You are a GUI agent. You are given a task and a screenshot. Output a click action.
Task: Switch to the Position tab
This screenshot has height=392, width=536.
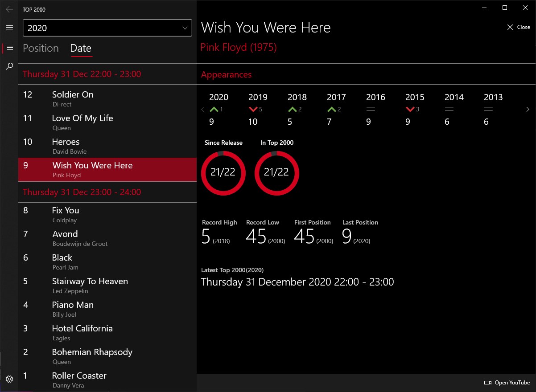41,48
